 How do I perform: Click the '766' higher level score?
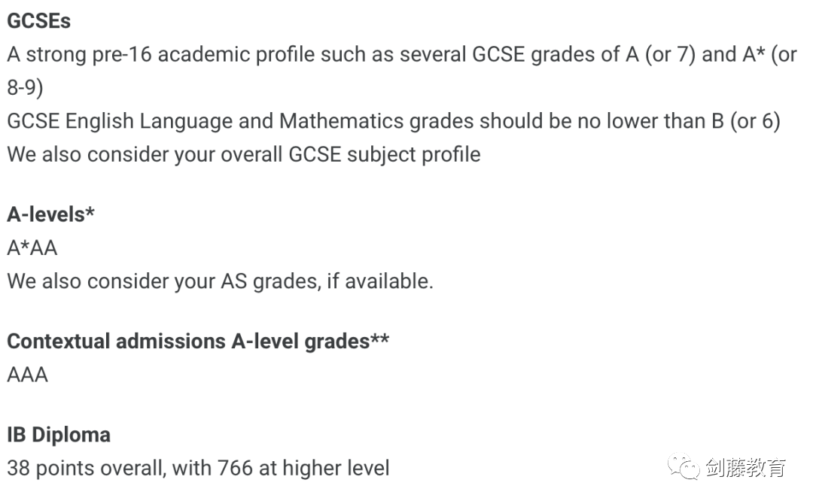click(234, 468)
